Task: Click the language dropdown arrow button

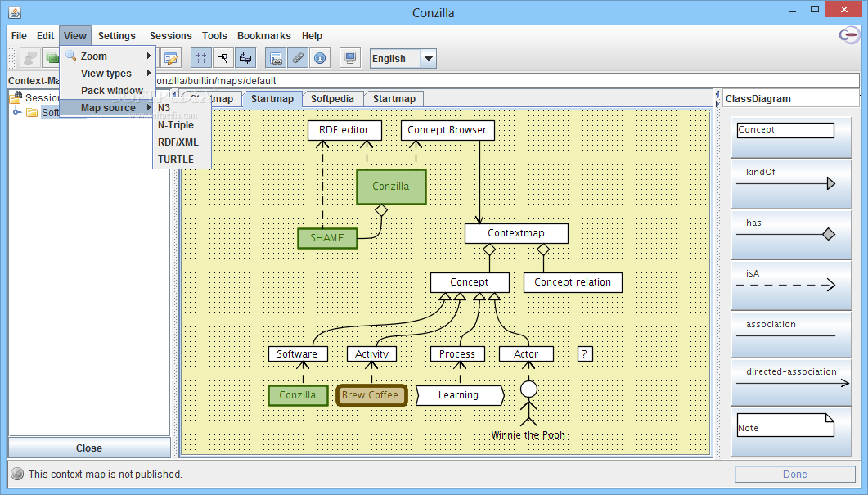Action: 429,58
